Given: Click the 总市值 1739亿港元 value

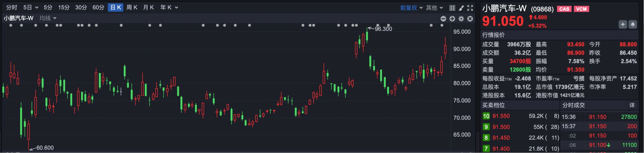Looking at the screenshot, I should [x=570, y=87].
